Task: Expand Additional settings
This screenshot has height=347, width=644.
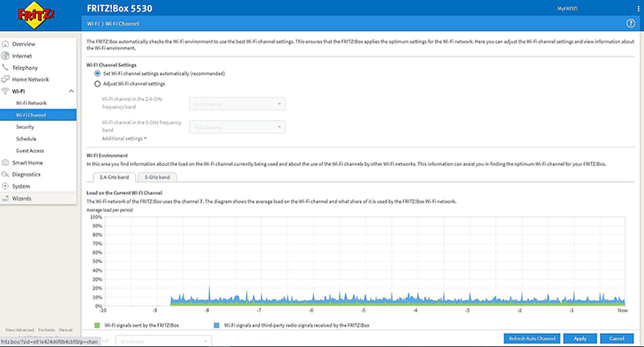Action: pyautogui.click(x=124, y=139)
